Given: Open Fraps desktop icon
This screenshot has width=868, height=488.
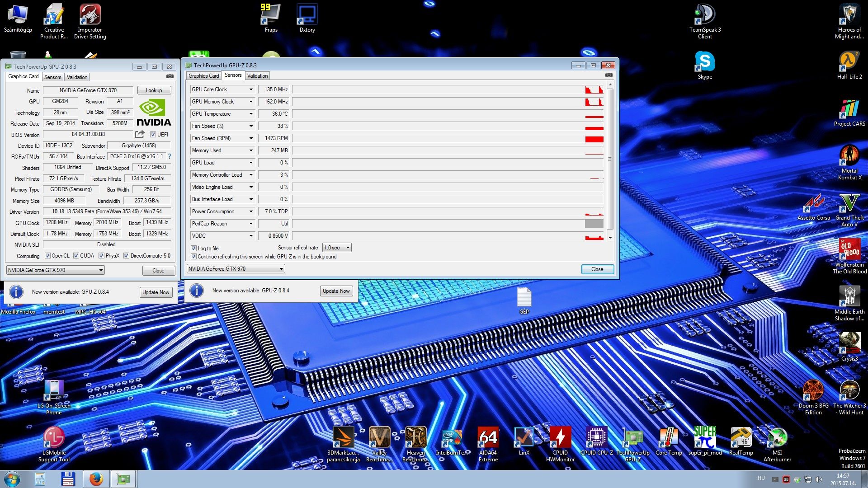Looking at the screenshot, I should click(271, 19).
